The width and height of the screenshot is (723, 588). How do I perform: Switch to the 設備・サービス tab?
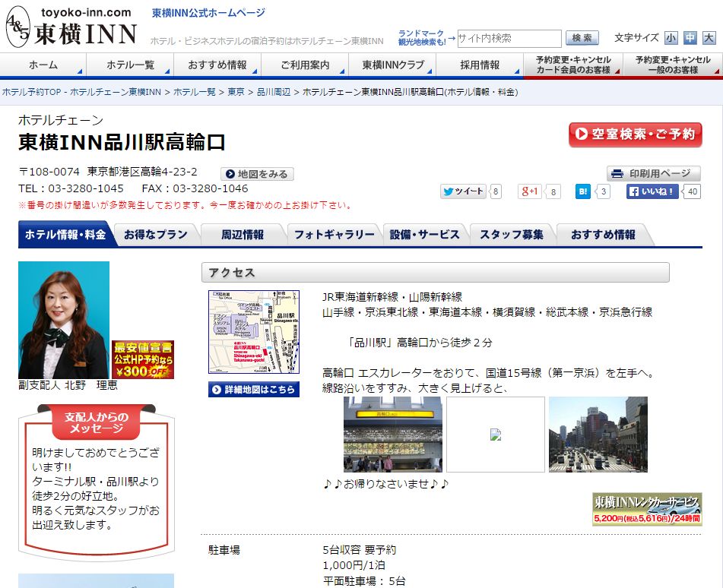point(424,235)
